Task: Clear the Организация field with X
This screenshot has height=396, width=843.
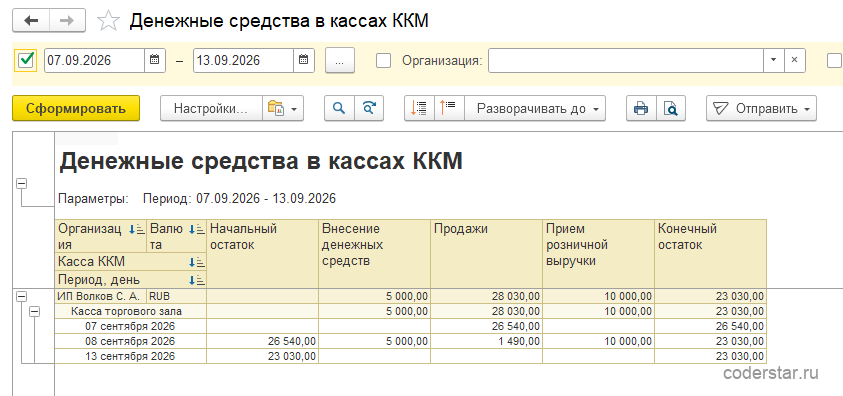Action: click(795, 60)
